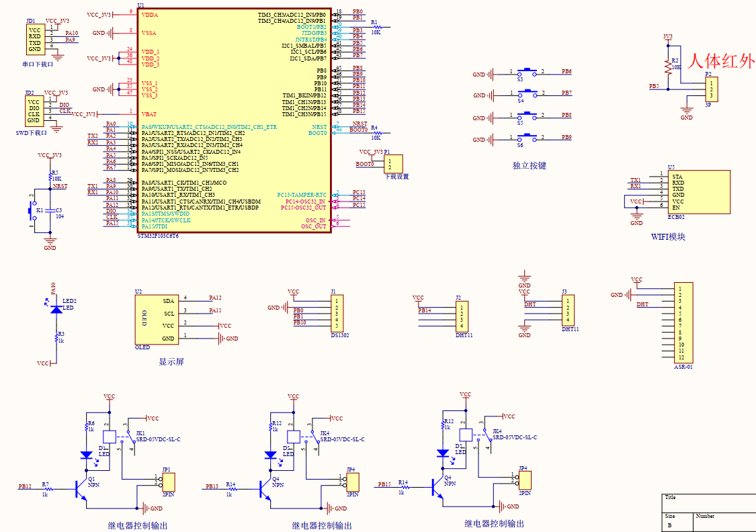Select the 串口下载口 caption
This screenshot has width=756, height=532.
pos(38,64)
